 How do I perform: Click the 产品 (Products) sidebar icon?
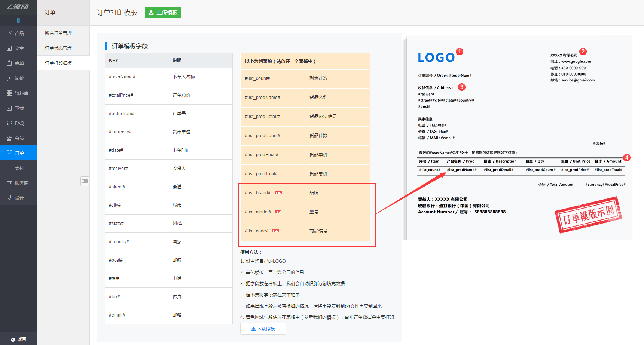pos(9,34)
